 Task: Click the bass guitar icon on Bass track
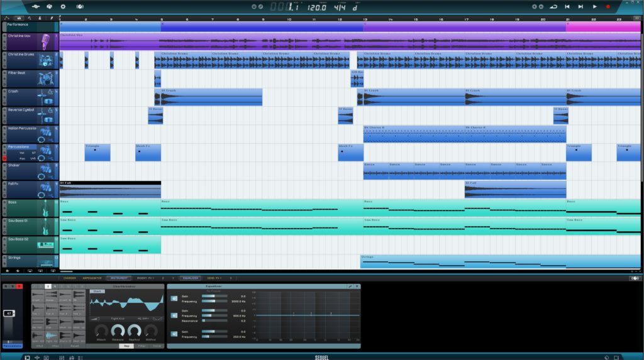(46, 208)
